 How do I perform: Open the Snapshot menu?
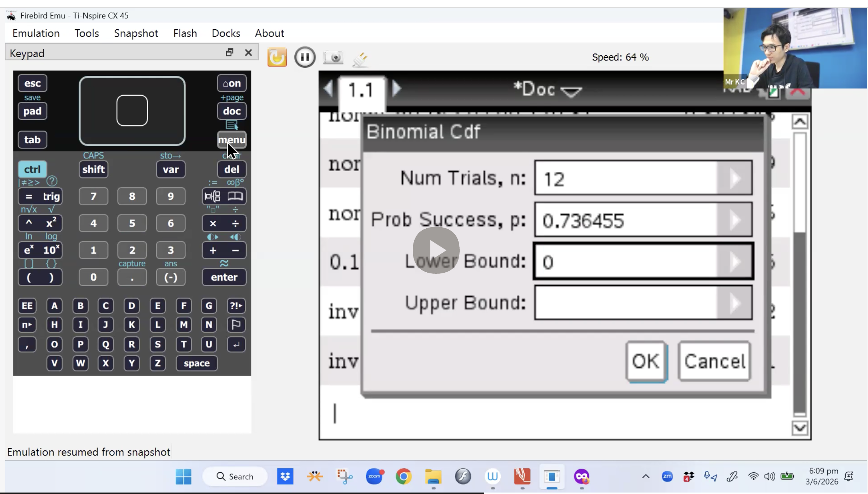click(x=136, y=33)
